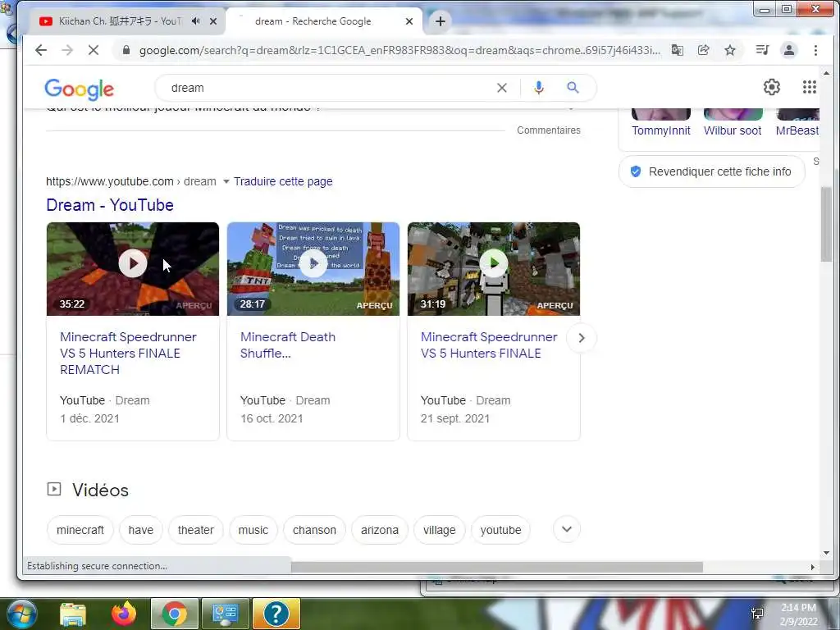Open the media control icon
This screenshot has height=630, width=840.
[762, 50]
